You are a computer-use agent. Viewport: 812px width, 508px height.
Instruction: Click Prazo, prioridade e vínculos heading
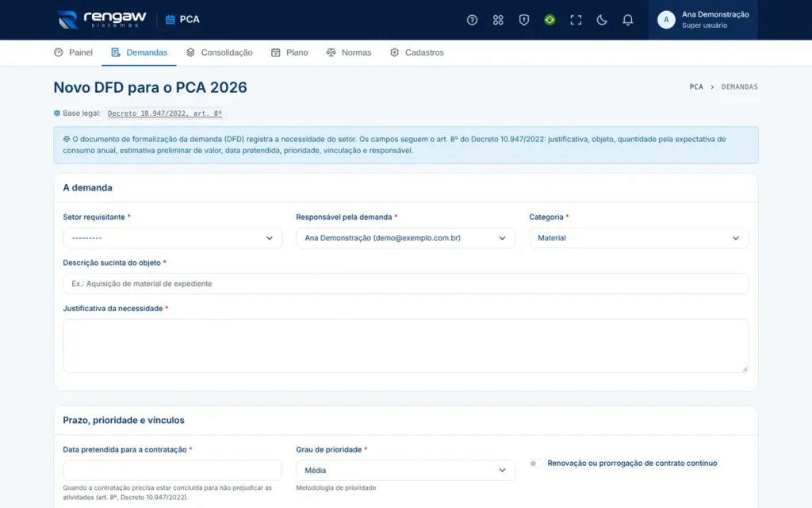[124, 421]
